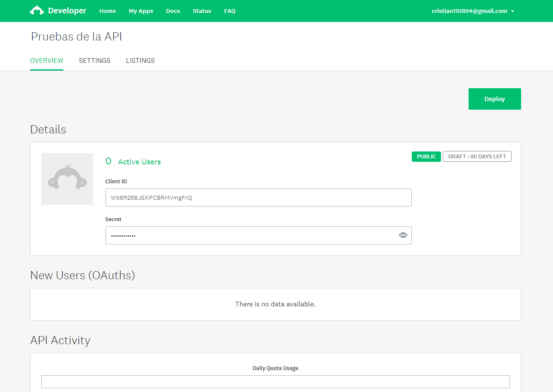Open the FAQ section

[x=230, y=11]
